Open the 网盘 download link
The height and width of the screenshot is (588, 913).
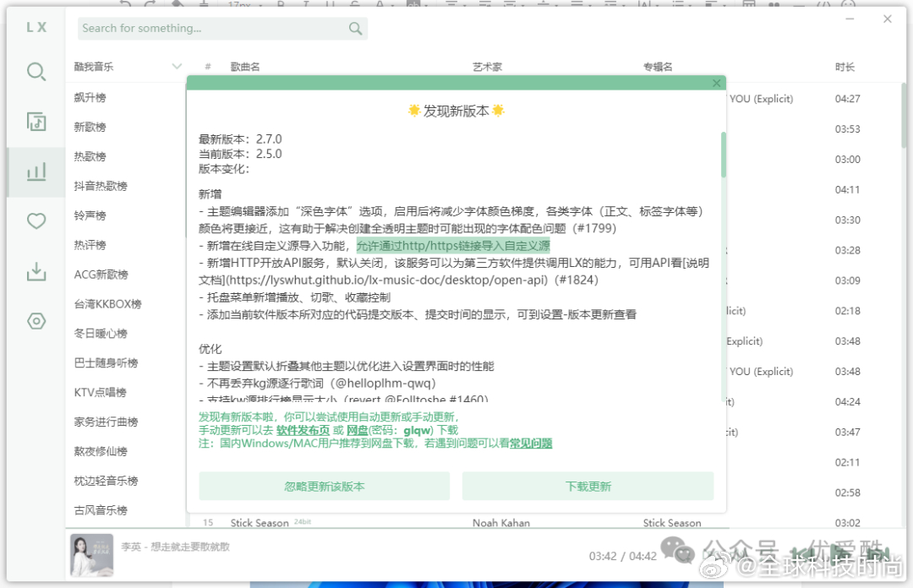click(357, 430)
